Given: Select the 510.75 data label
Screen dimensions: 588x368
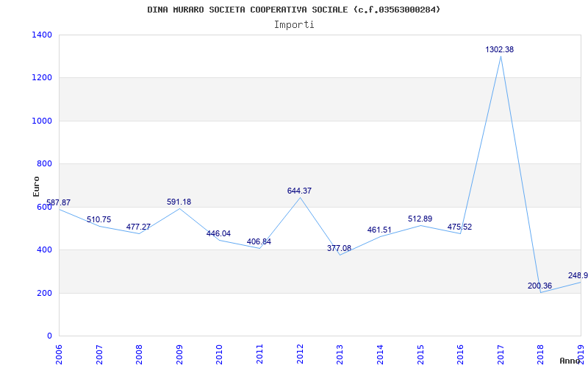Looking at the screenshot, I should (99, 219).
